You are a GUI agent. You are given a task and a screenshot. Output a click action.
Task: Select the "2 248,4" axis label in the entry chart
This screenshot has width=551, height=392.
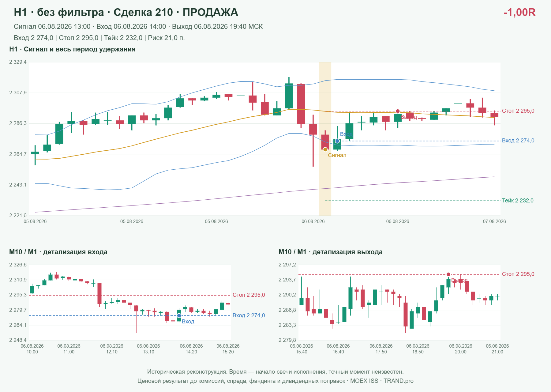pyautogui.click(x=18, y=340)
